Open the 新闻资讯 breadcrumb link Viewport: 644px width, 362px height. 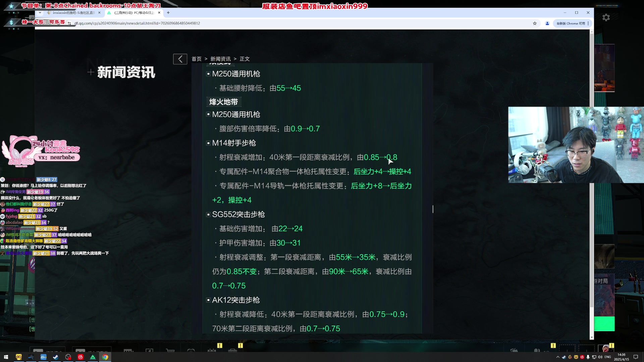click(x=220, y=59)
